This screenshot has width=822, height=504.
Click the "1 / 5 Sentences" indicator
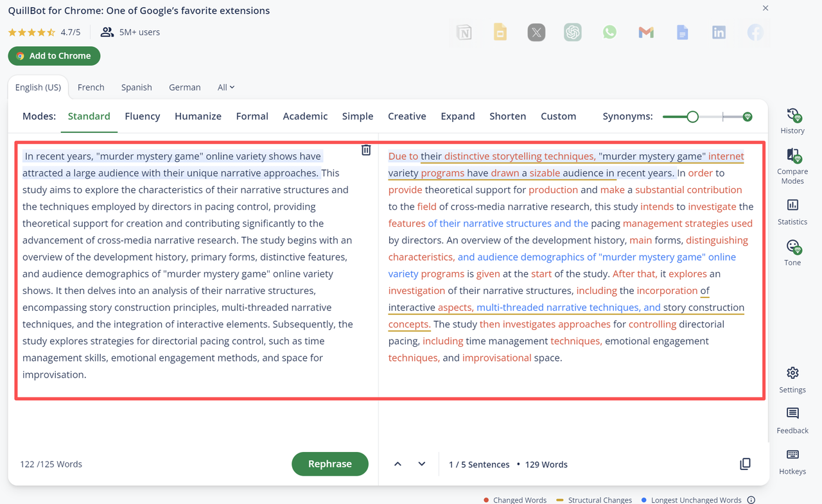[x=479, y=464]
